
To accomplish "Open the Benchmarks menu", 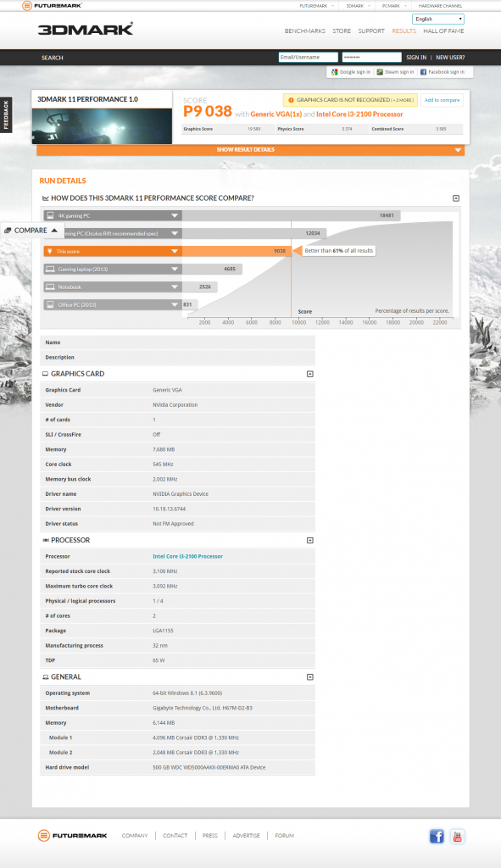I will tap(305, 31).
